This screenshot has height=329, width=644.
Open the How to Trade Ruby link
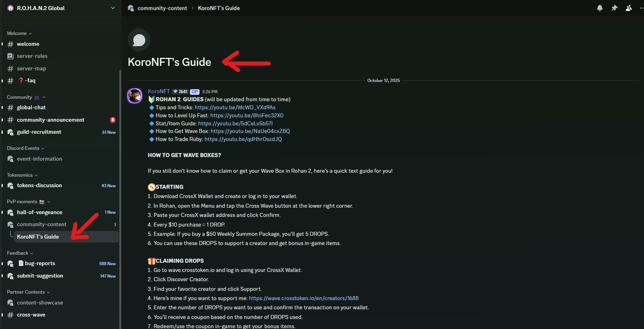243,139
